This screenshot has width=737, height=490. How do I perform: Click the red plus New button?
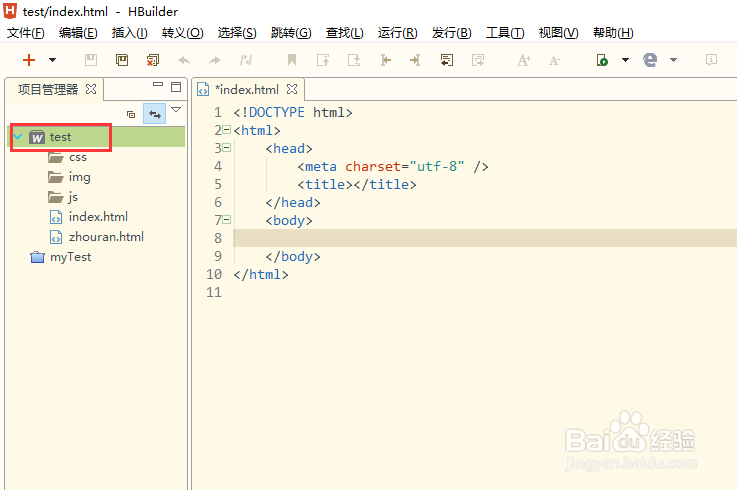click(29, 60)
